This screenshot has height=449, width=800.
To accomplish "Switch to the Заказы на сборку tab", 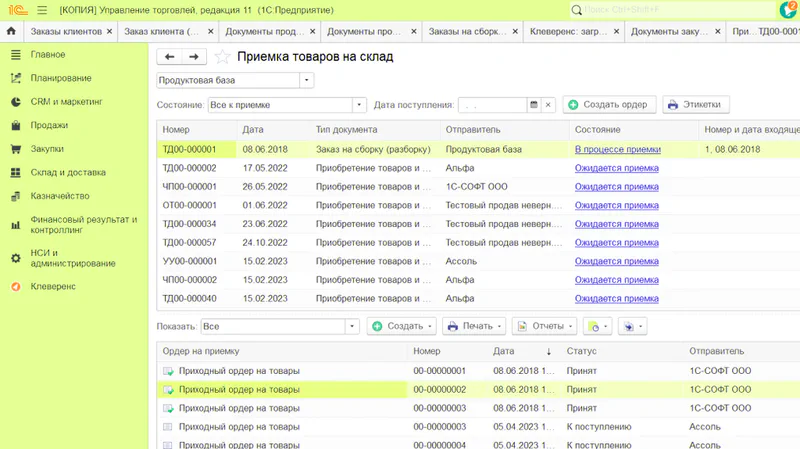I will pyautogui.click(x=471, y=32).
